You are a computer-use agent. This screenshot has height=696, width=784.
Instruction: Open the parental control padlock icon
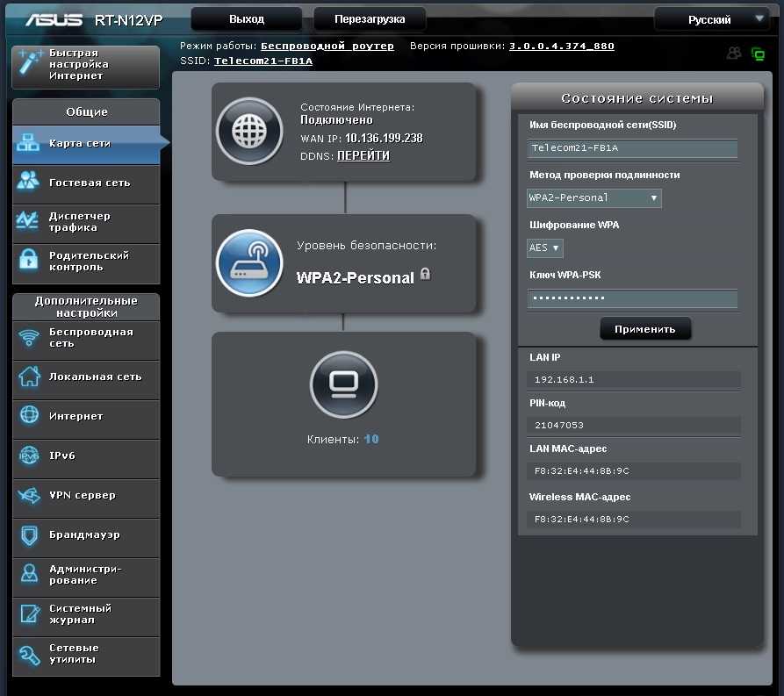tap(28, 260)
